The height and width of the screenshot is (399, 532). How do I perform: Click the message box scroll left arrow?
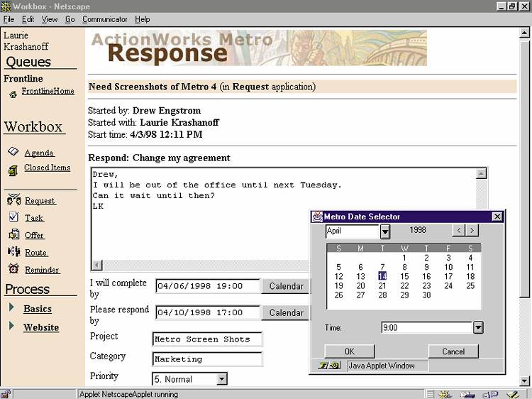pos(97,265)
